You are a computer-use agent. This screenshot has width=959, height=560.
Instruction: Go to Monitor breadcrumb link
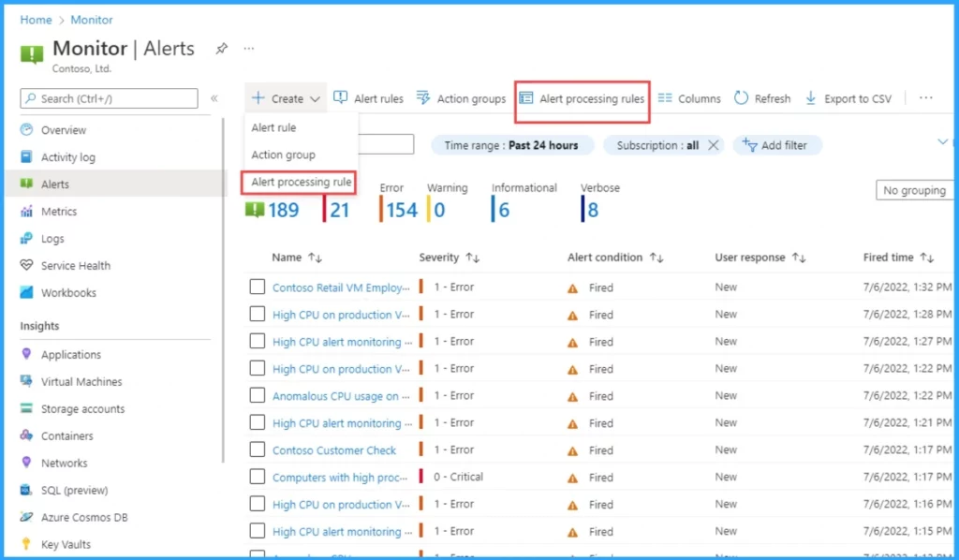coord(92,20)
